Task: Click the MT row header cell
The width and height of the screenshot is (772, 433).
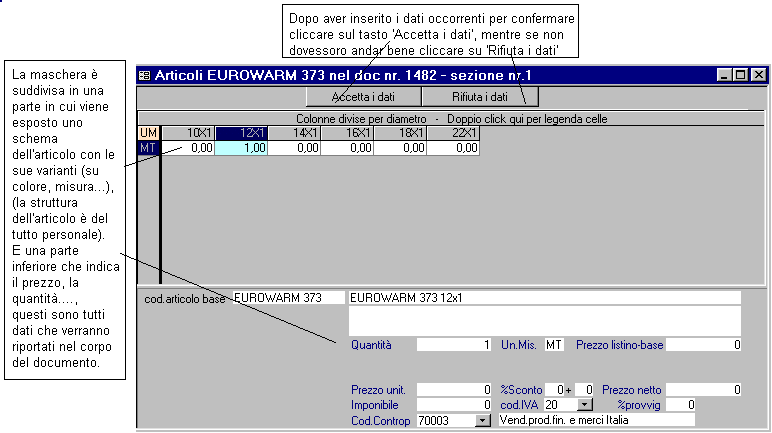Action: [148, 148]
